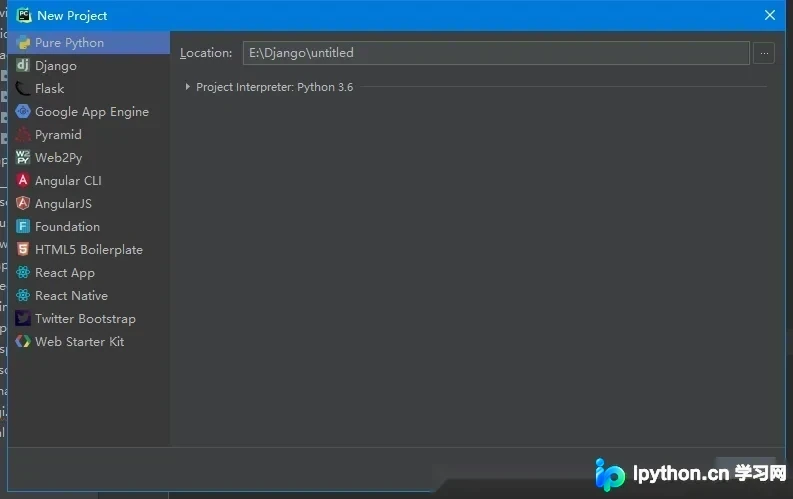Click the HTML5 Boilerplate icon
Viewport: 793px width, 499px height.
[x=23, y=249]
